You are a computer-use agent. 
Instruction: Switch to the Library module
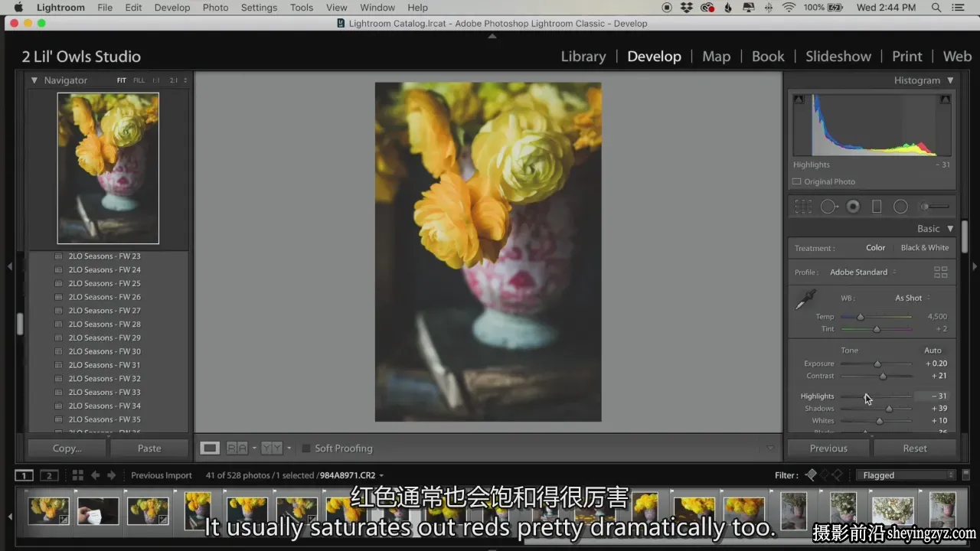coord(583,57)
